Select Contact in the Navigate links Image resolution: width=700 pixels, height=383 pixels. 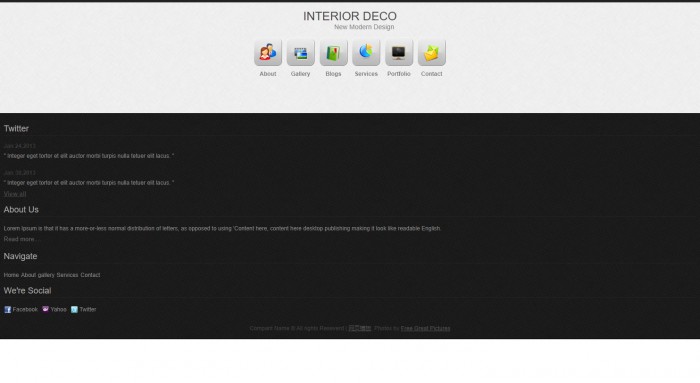tap(90, 275)
